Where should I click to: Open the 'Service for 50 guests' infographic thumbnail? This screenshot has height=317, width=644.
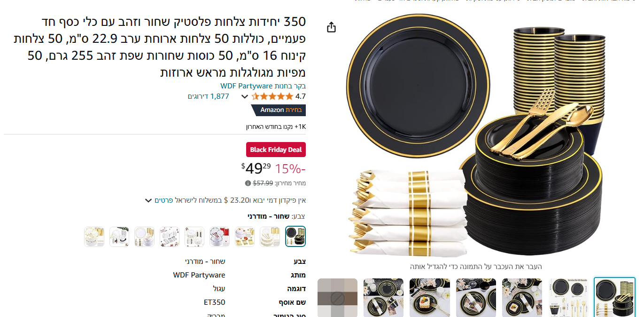[568, 297]
